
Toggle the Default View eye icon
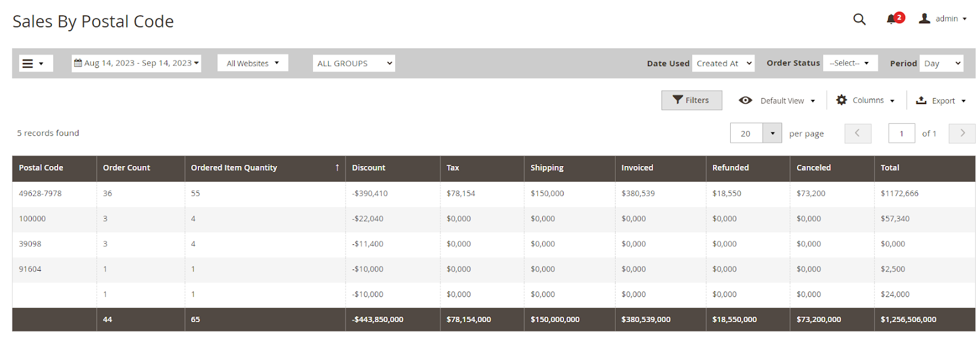pyautogui.click(x=745, y=100)
